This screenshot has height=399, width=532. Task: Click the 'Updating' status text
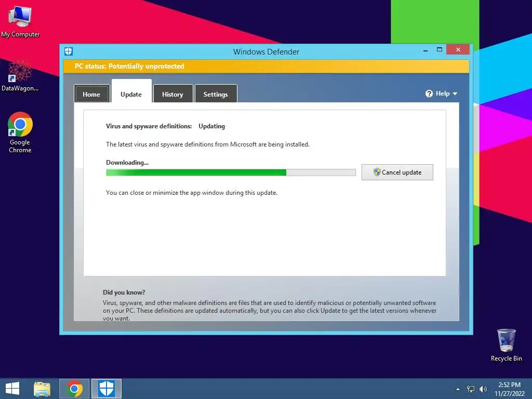(212, 126)
